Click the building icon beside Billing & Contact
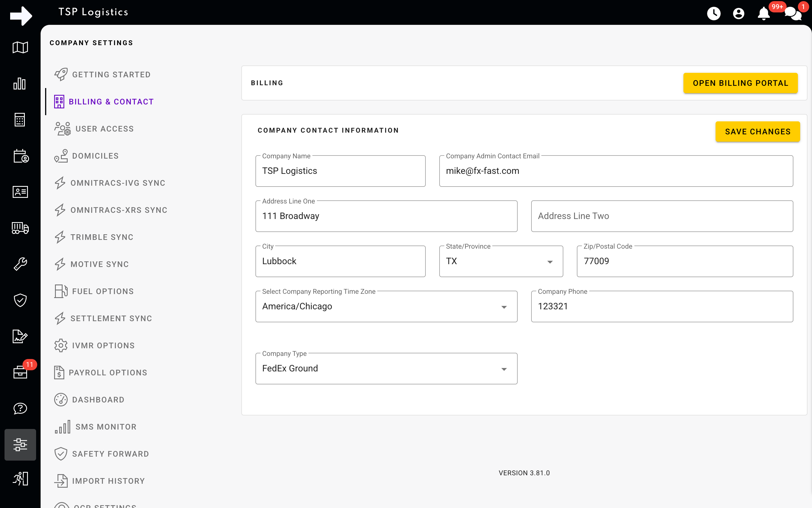 [59, 102]
